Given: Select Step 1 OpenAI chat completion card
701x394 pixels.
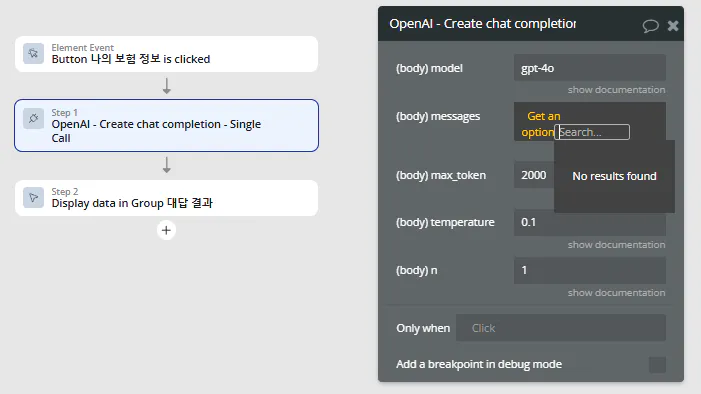Looking at the screenshot, I should pyautogui.click(x=166, y=125).
